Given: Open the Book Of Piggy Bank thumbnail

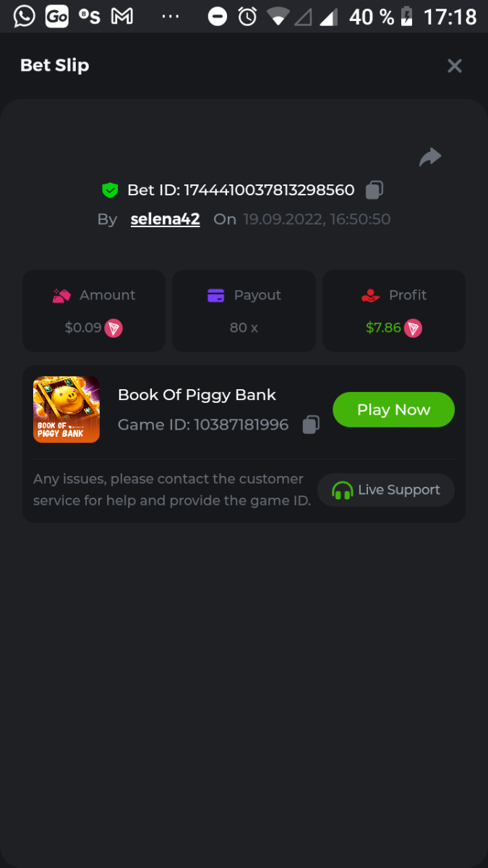Looking at the screenshot, I should (x=67, y=409).
